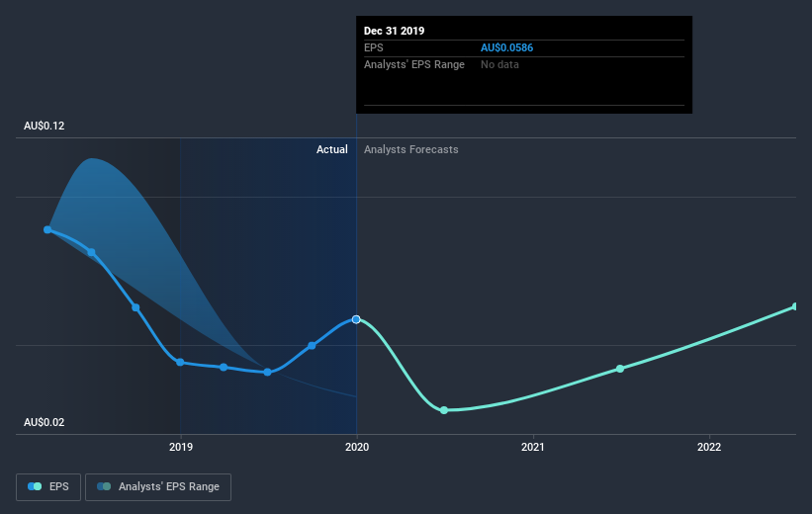The height and width of the screenshot is (514, 812).
Task: Click the mid-2020 forecast low data point
Action: point(444,410)
